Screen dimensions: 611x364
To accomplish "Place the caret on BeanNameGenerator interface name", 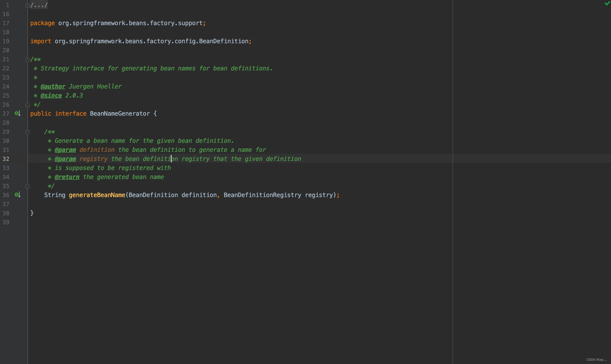I will click(119, 113).
